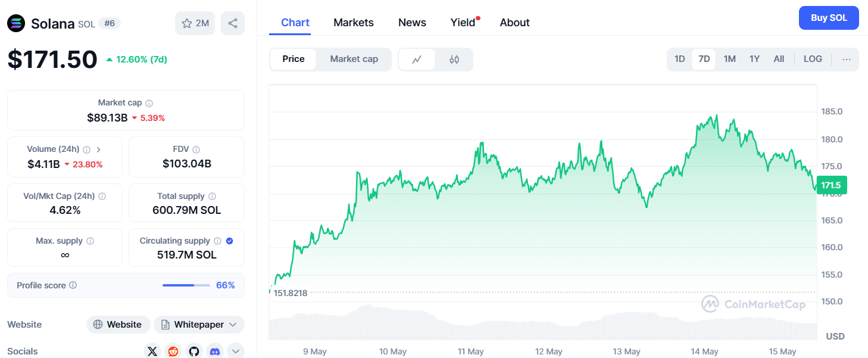Screen dimensions: 868x358
Task: Click the 66% profile score value
Action: coord(226,285)
